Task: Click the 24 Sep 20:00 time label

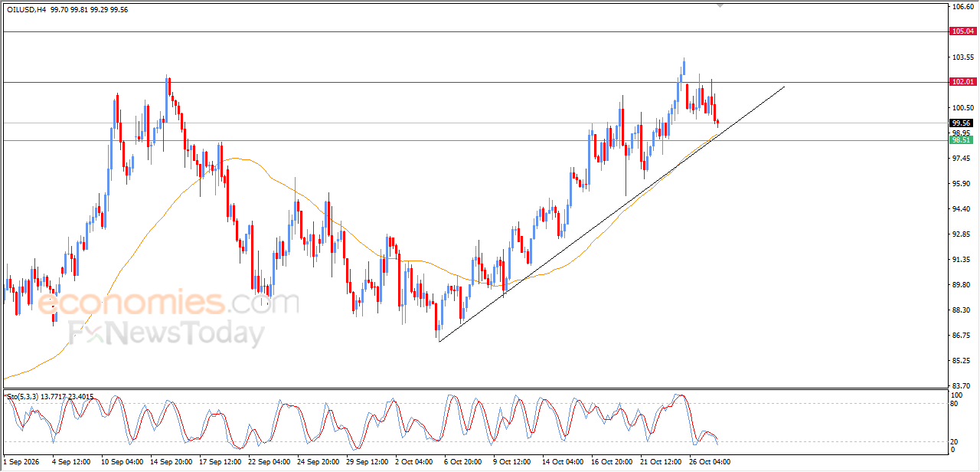Action: (x=317, y=462)
